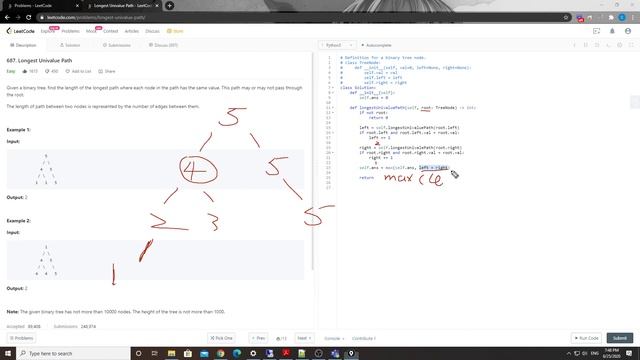Switch to the Submissions tab
This screenshot has height=360, width=640.
(x=117, y=45)
